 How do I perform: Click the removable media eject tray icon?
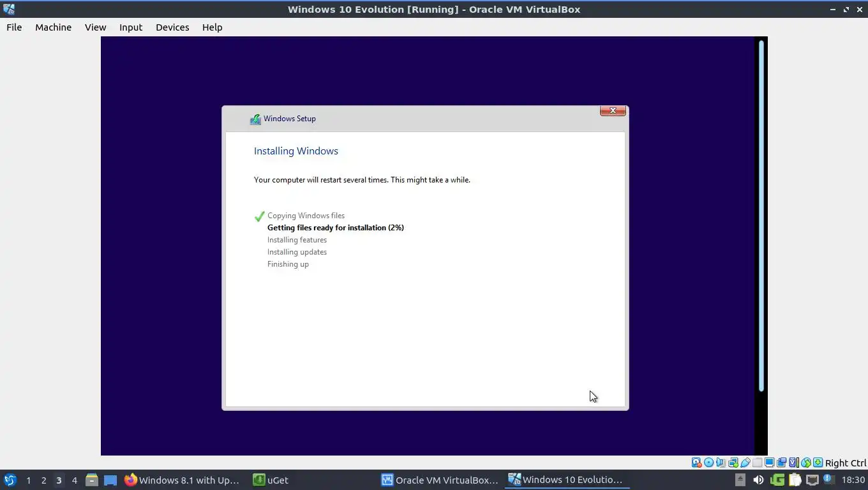point(740,480)
